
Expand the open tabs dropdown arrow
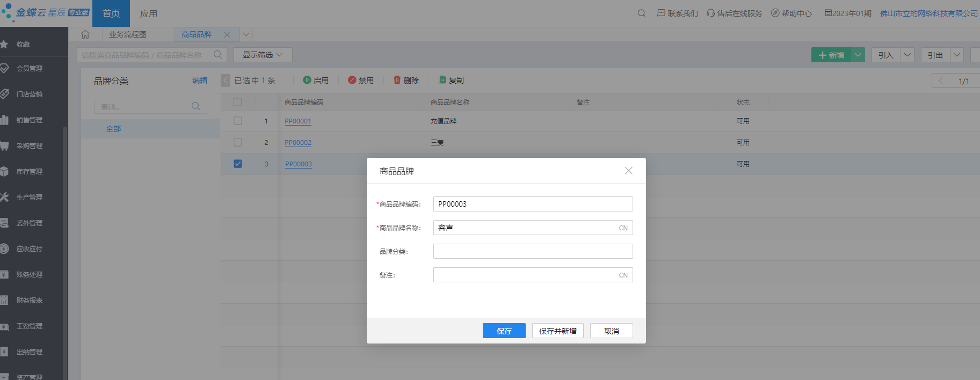(x=246, y=34)
